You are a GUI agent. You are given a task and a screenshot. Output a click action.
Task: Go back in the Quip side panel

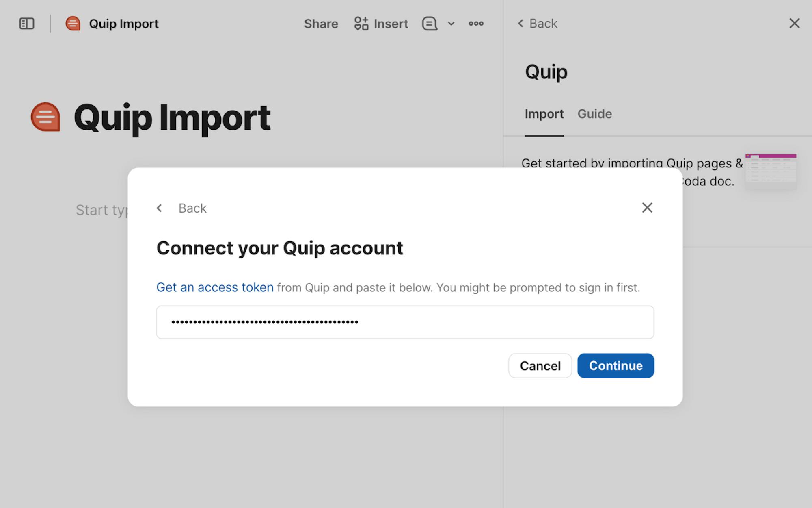tap(537, 24)
